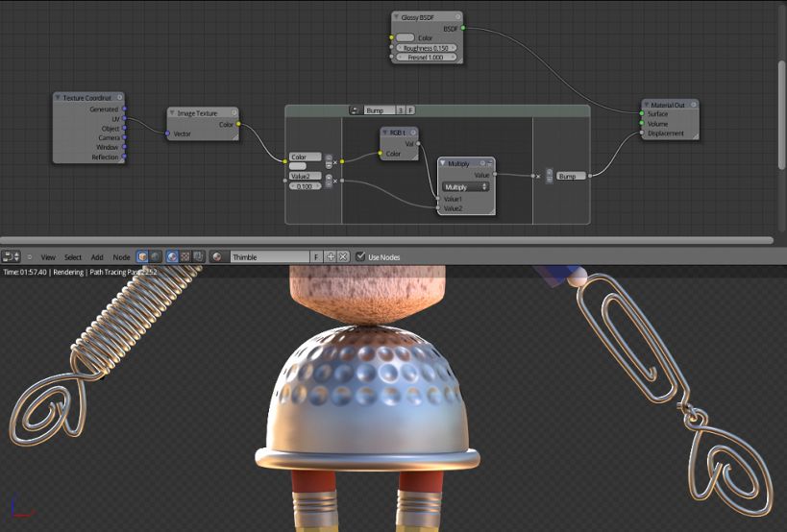
Task: Click the node editor vertical scrollbar
Action: click(782, 115)
